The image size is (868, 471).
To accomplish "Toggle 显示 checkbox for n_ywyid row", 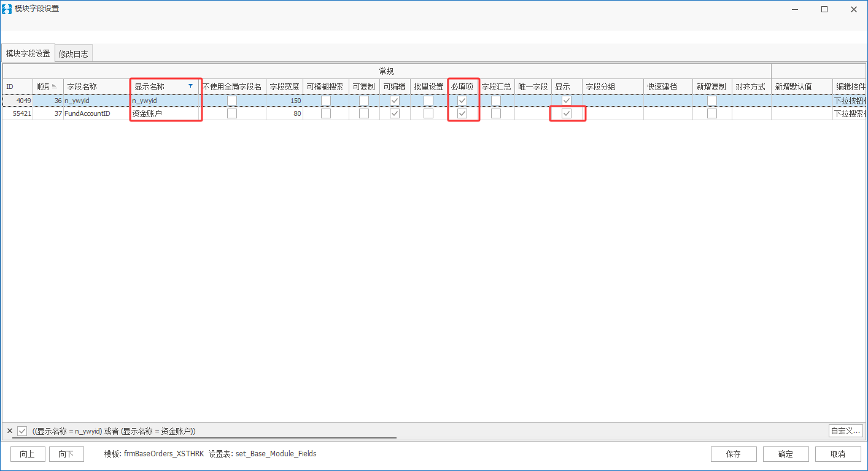I will coord(567,101).
